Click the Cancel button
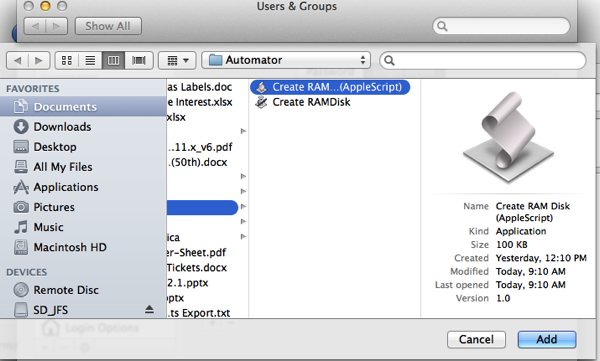 [x=476, y=340]
